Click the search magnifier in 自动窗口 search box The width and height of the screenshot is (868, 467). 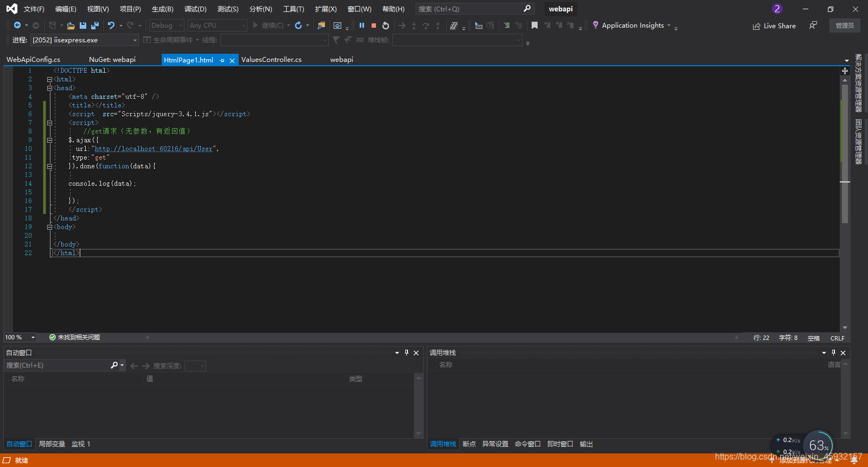pos(114,365)
